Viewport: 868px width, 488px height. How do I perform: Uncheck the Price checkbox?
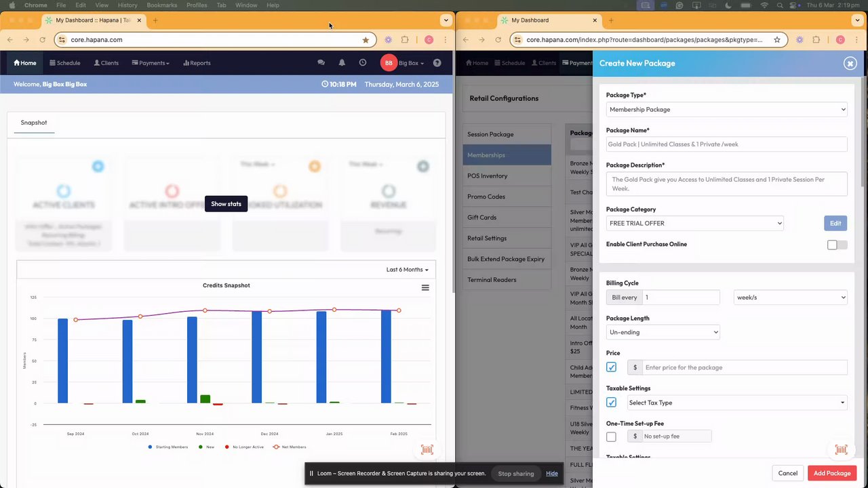point(611,367)
